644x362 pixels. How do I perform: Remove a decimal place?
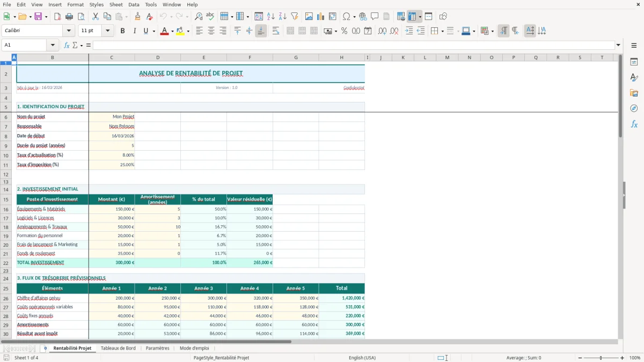pyautogui.click(x=394, y=31)
